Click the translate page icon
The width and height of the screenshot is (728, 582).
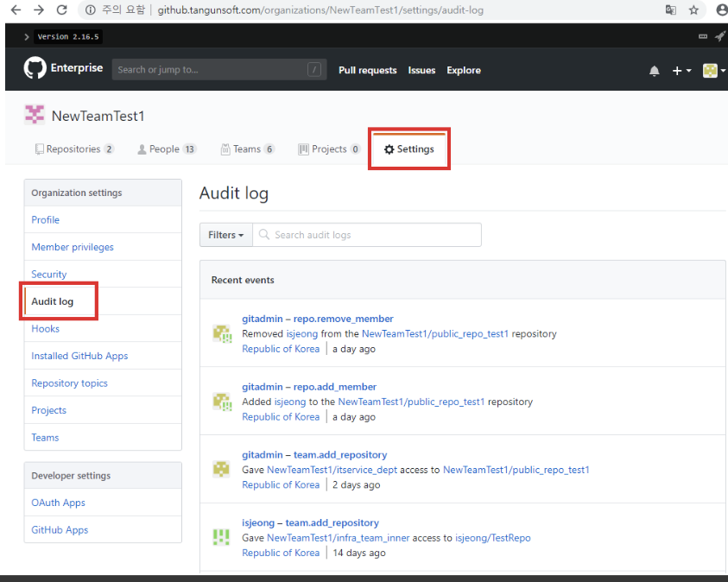(x=670, y=9)
